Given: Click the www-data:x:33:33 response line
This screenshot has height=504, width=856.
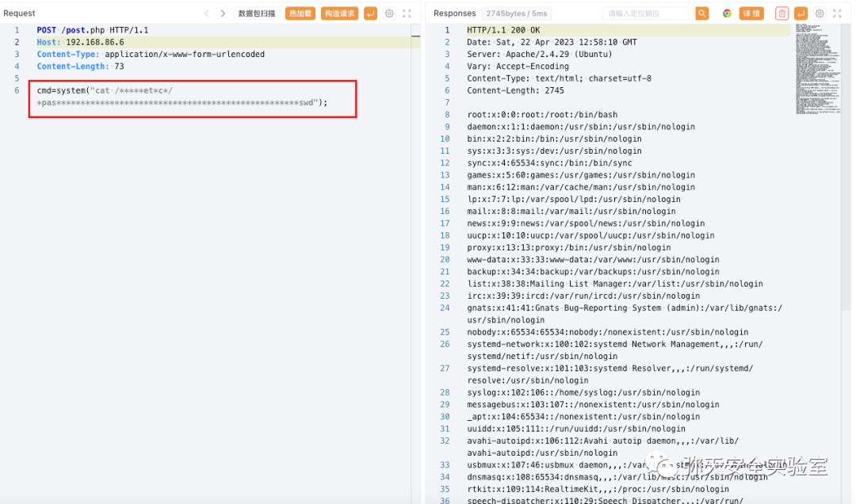Looking at the screenshot, I should tap(593, 259).
